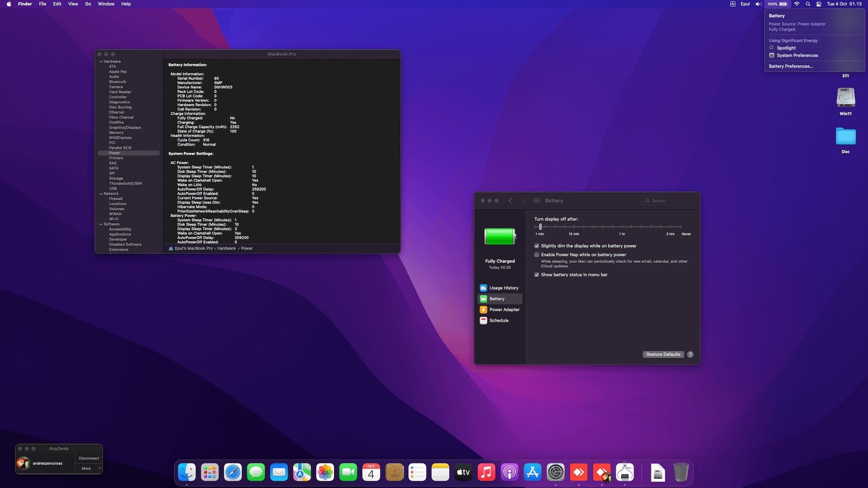
Task: Collapse the Network section in System Information
Action: point(101,193)
